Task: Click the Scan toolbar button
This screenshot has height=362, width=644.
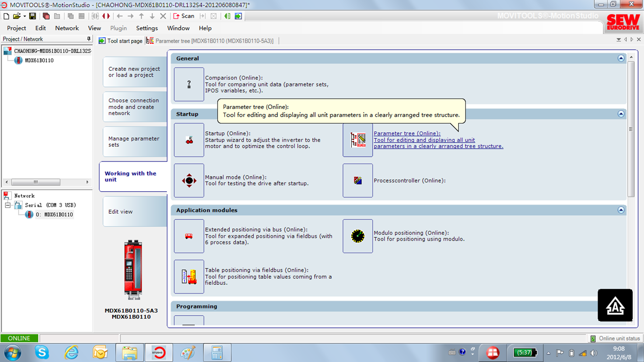Action: click(x=184, y=16)
